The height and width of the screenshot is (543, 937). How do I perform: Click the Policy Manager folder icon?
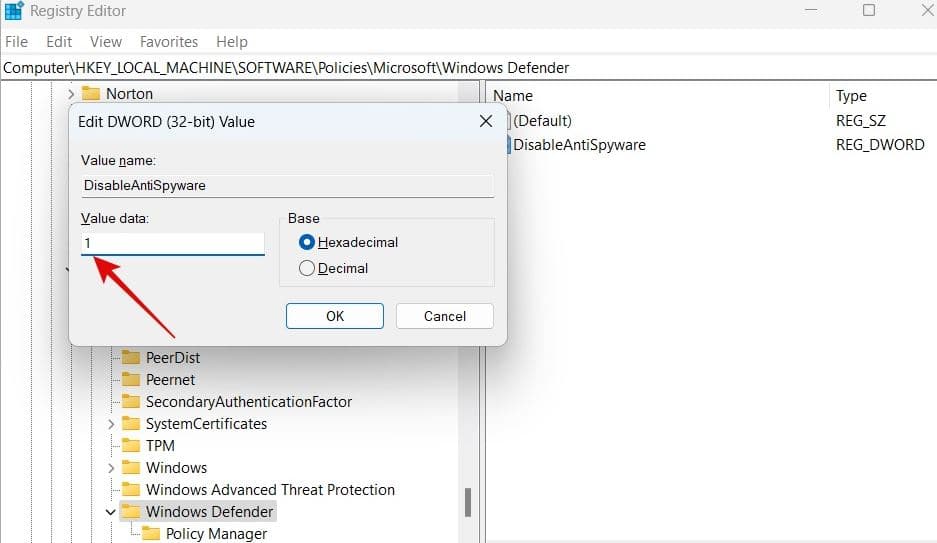[151, 533]
